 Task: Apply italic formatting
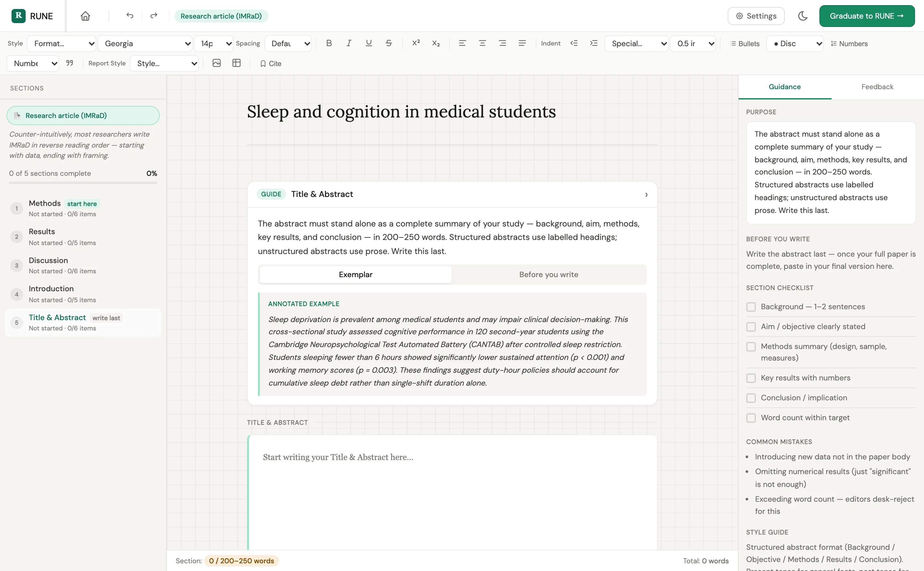[349, 43]
